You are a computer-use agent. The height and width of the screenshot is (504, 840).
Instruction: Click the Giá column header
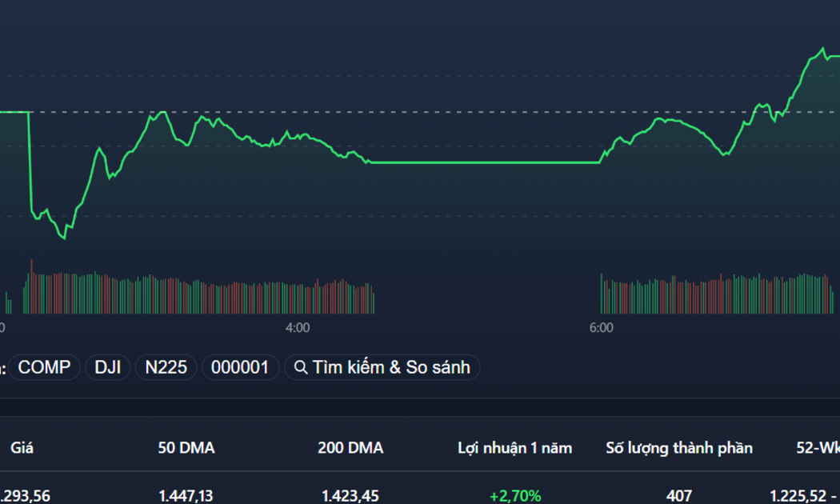pos(22,448)
